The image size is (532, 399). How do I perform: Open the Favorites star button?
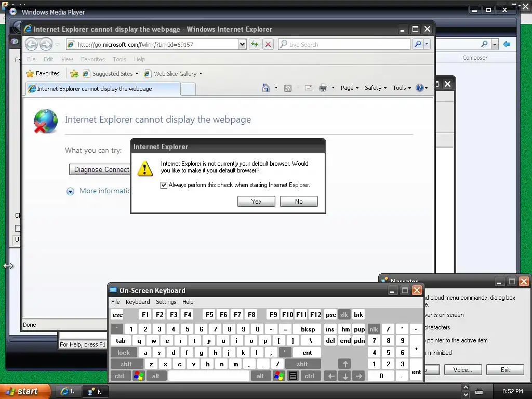43,73
